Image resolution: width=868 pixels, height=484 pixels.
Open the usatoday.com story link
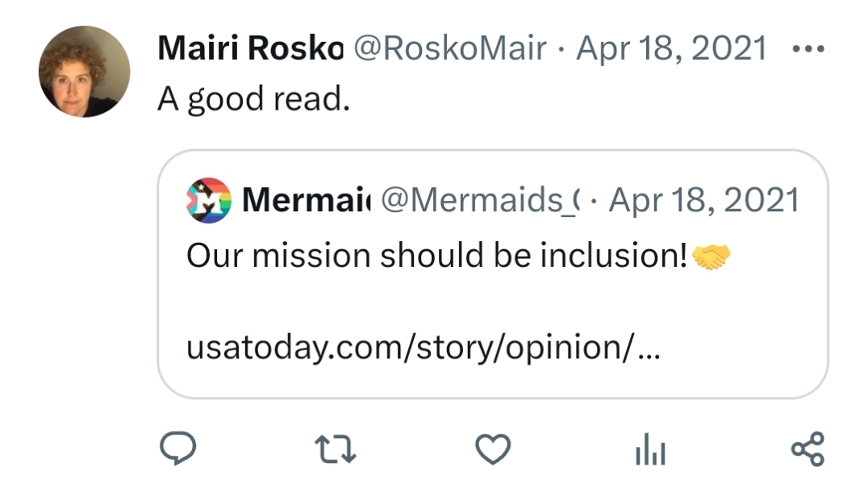click(422, 348)
